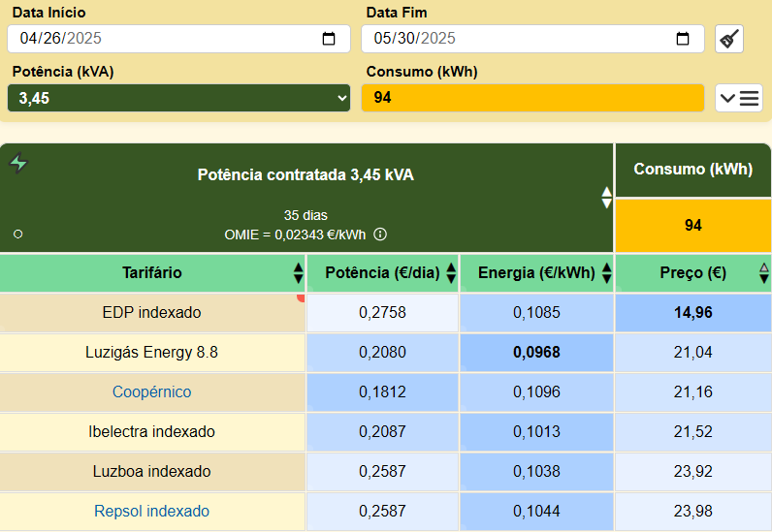Sort table by Preço (€) column

pyautogui.click(x=763, y=272)
